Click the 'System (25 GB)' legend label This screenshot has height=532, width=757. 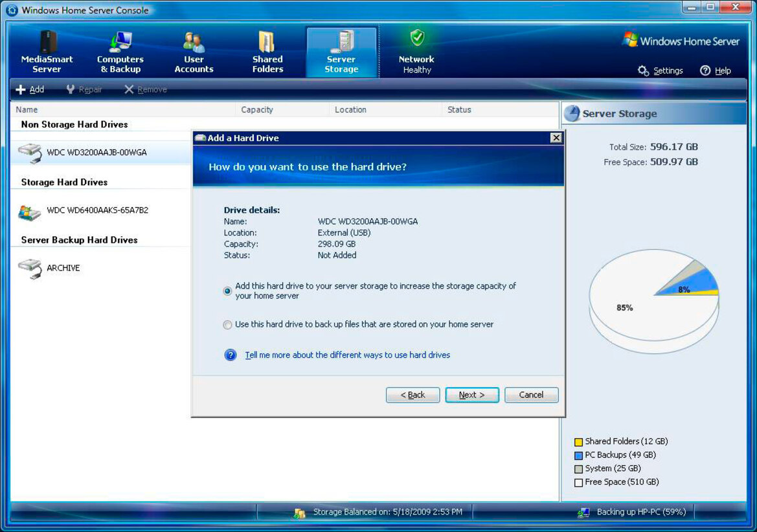click(x=613, y=469)
